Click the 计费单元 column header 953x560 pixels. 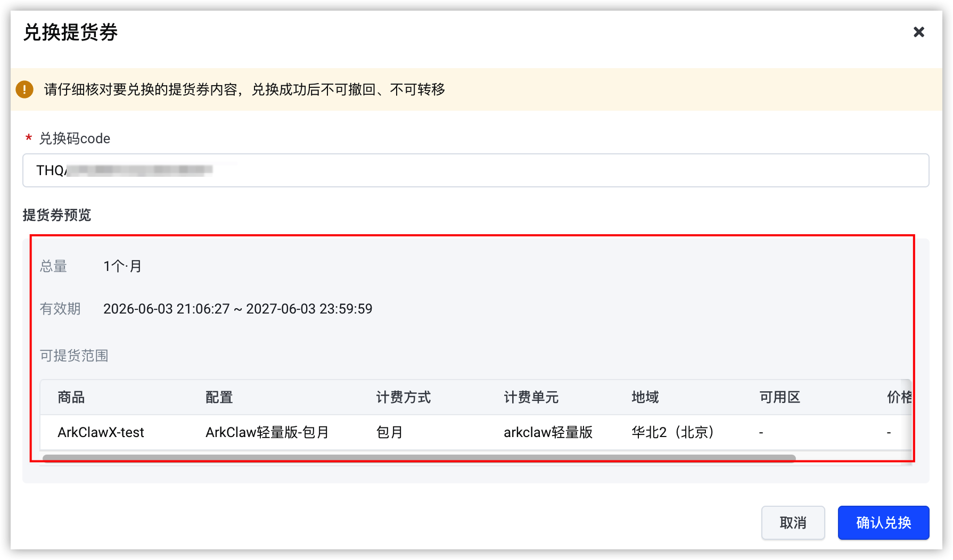click(531, 397)
